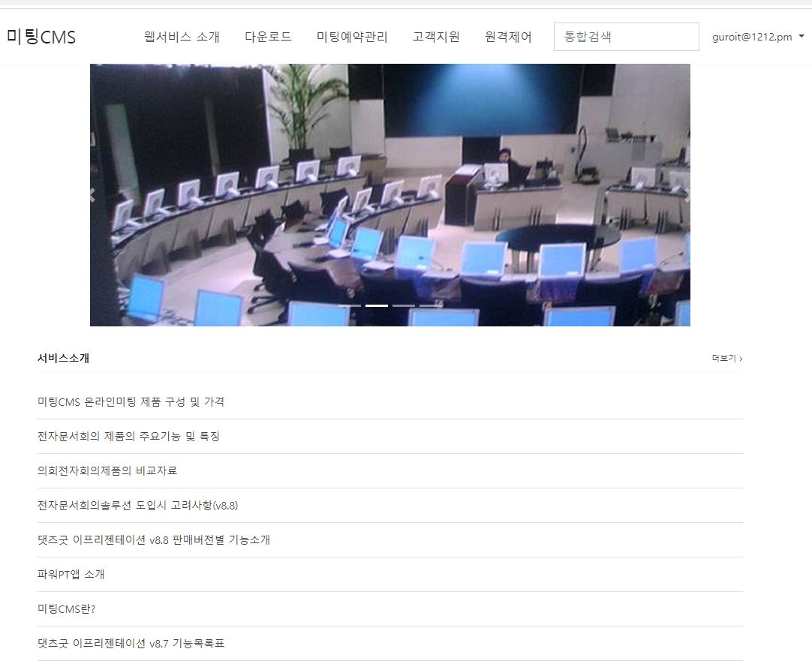Open 의회전자회의제품의 비교자료 article

coord(107,470)
